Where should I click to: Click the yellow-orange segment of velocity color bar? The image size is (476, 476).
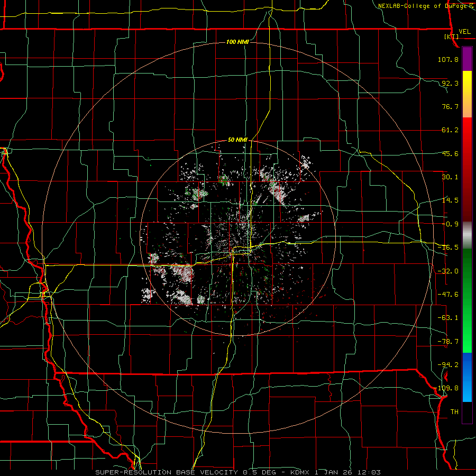pos(467,94)
